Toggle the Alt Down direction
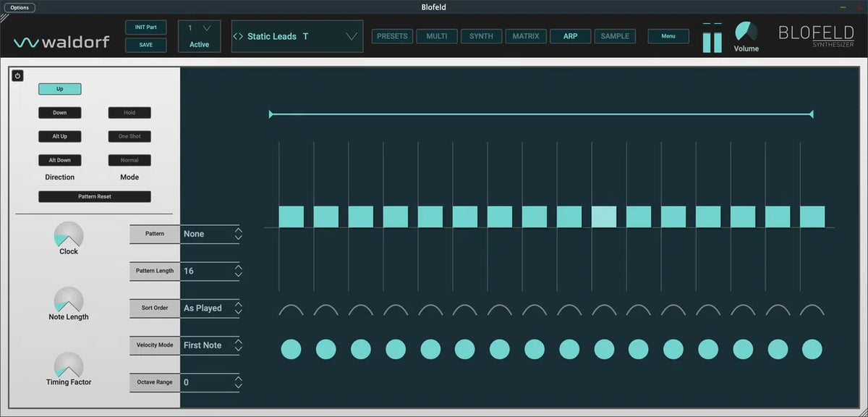 click(59, 160)
